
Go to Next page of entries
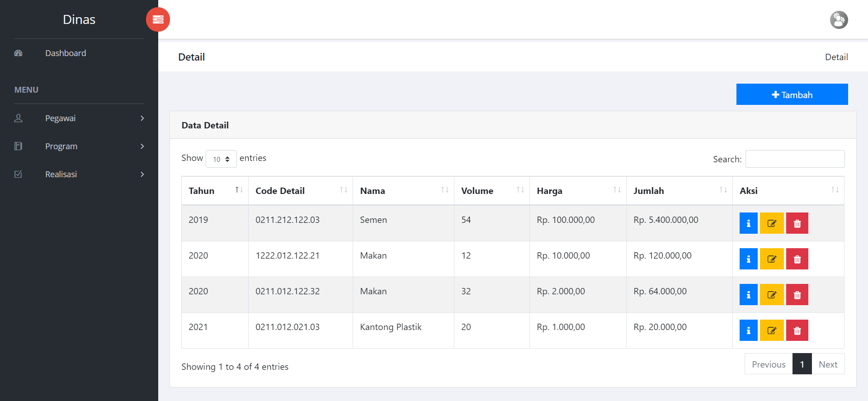click(828, 364)
